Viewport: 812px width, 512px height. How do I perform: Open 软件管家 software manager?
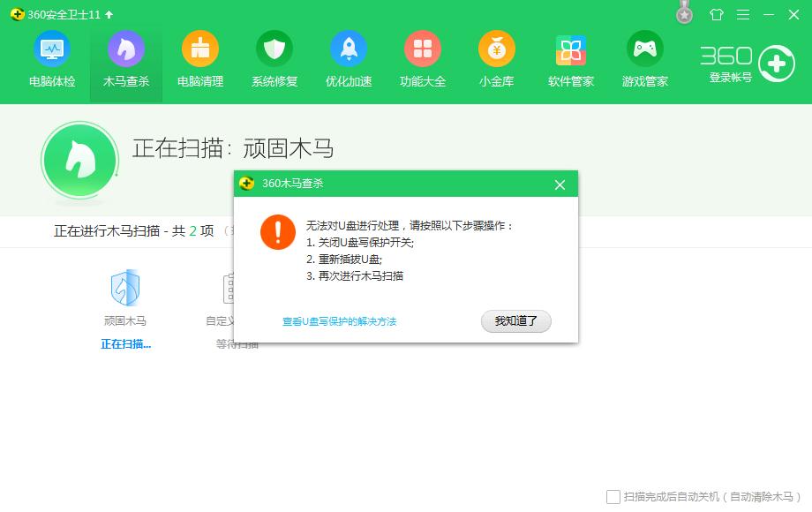(570, 57)
